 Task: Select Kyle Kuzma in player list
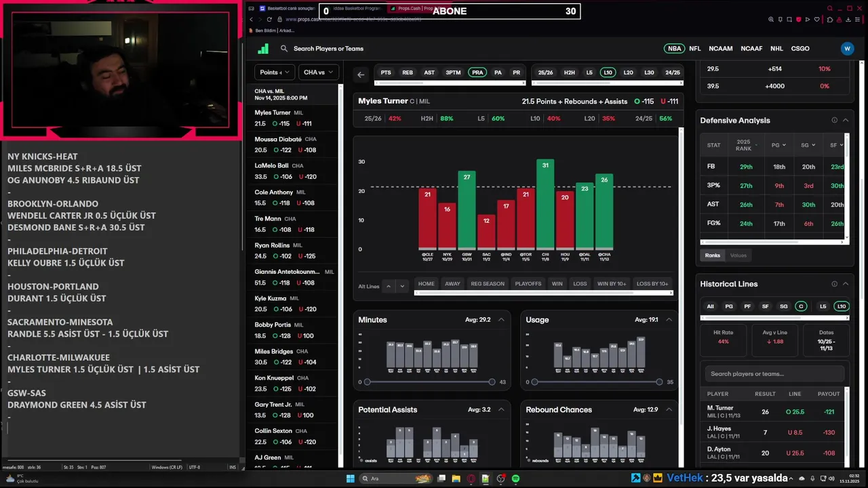[x=294, y=304]
